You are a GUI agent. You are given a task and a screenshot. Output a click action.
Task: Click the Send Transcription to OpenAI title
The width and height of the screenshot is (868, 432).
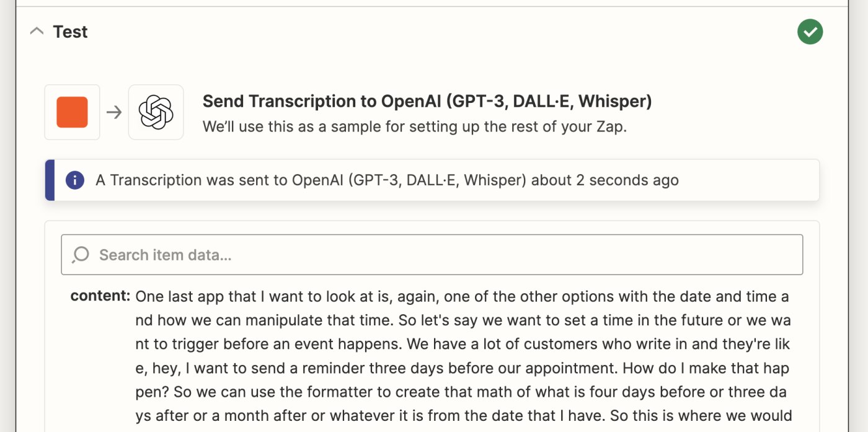427,101
